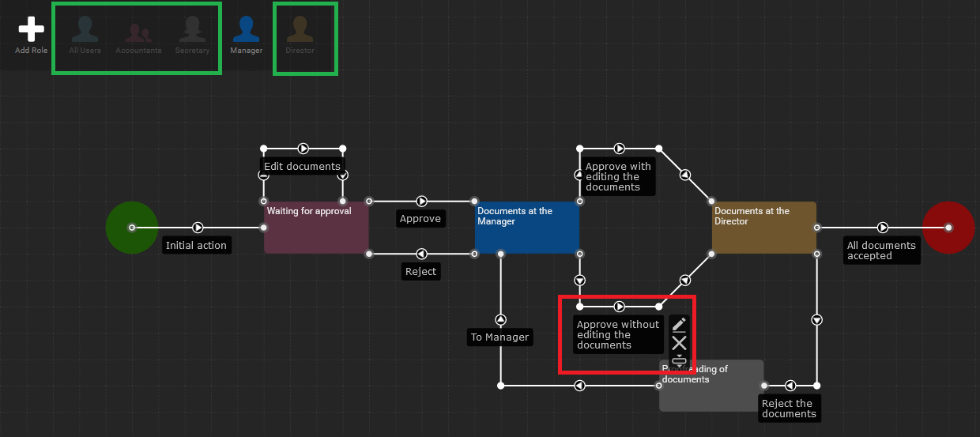
Task: Click the pencil edit icon beside Approve without editing
Action: 679,324
